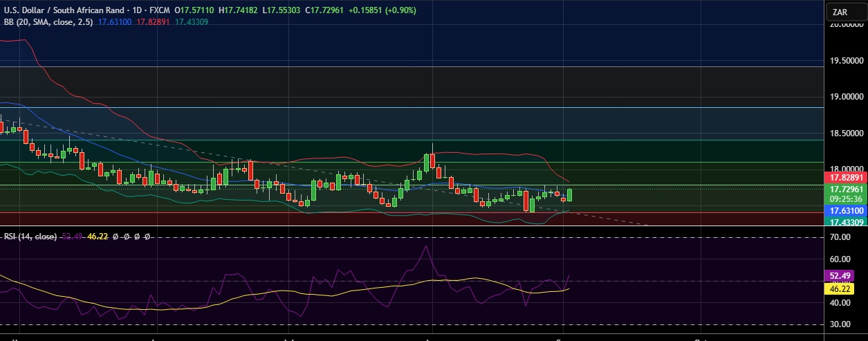Click the green 17.72961 current price label
The width and height of the screenshot is (868, 341).
pos(846,189)
